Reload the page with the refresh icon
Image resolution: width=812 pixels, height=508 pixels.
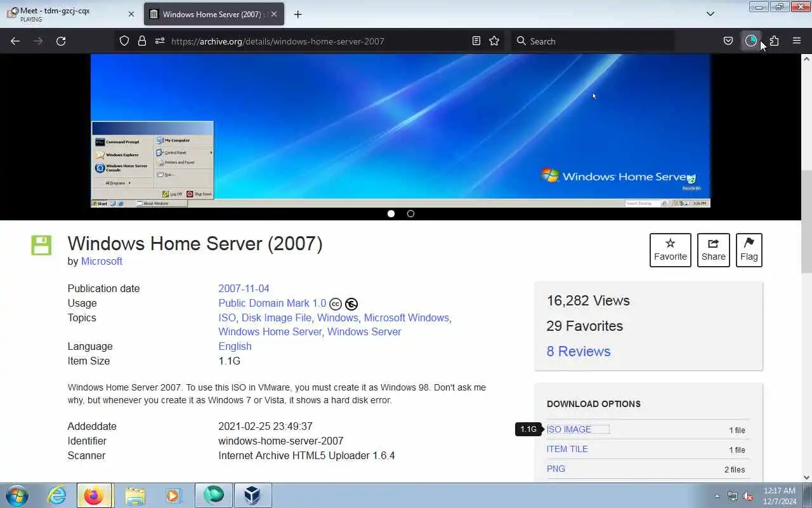point(61,41)
